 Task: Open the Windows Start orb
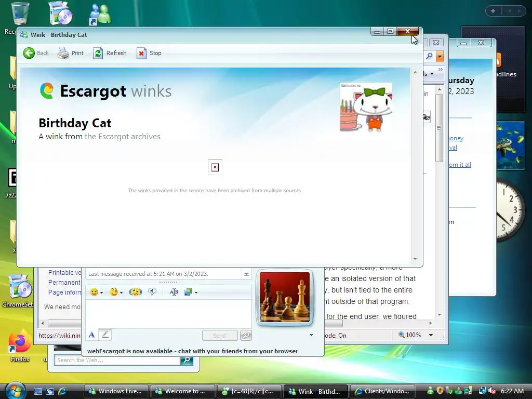pos(15,391)
